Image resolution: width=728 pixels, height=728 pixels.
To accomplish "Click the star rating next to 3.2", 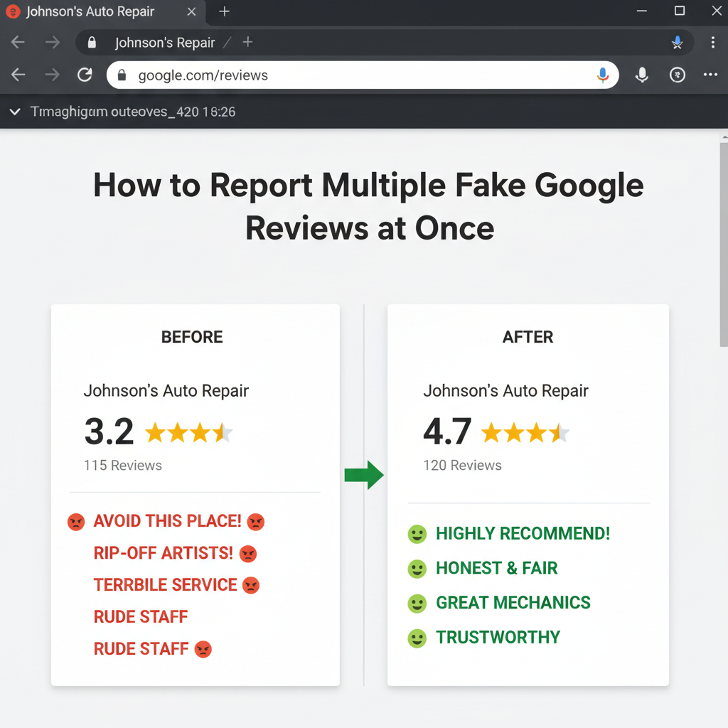I will 189,432.
